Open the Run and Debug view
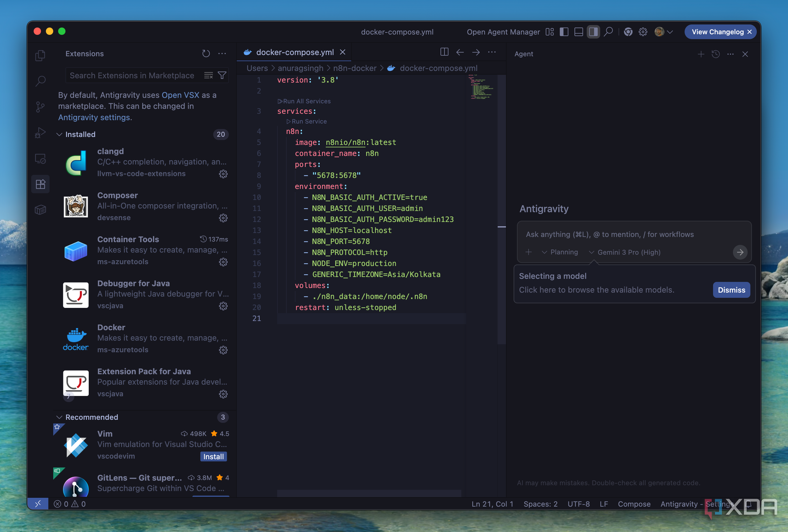788x532 pixels. click(x=40, y=133)
